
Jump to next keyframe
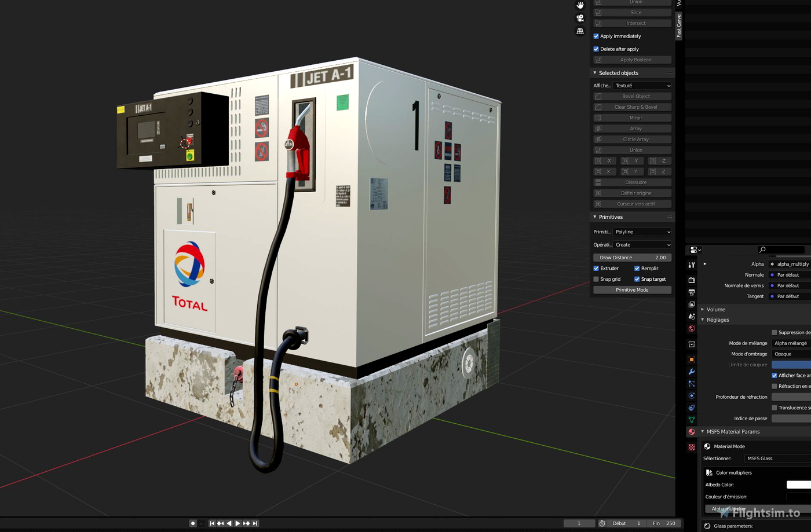click(x=246, y=523)
